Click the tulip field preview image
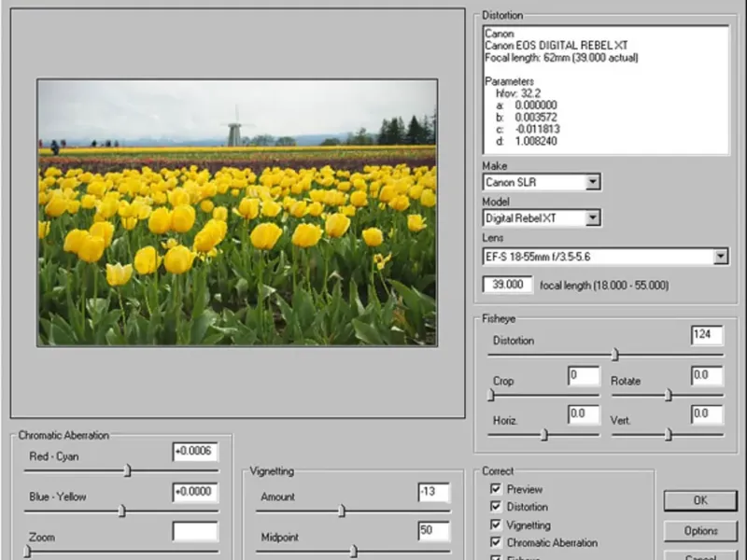 pyautogui.click(x=237, y=213)
